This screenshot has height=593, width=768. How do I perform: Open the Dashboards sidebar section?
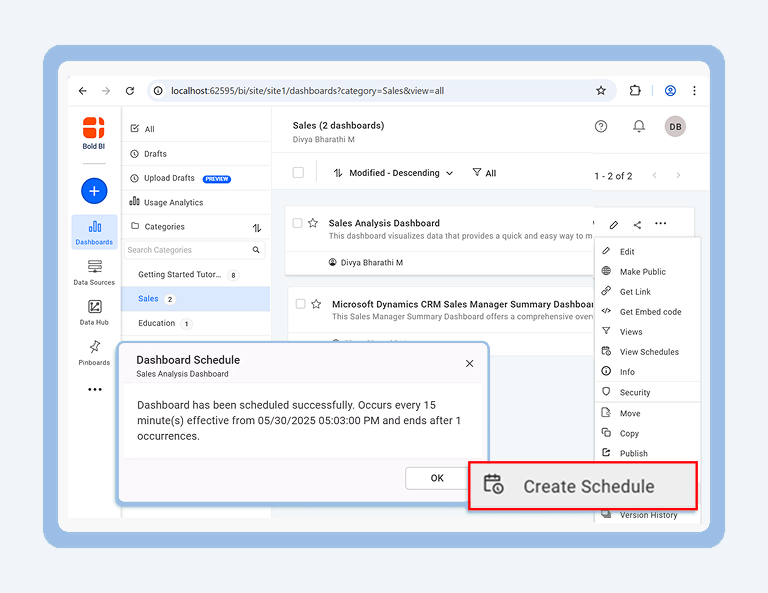click(x=94, y=232)
